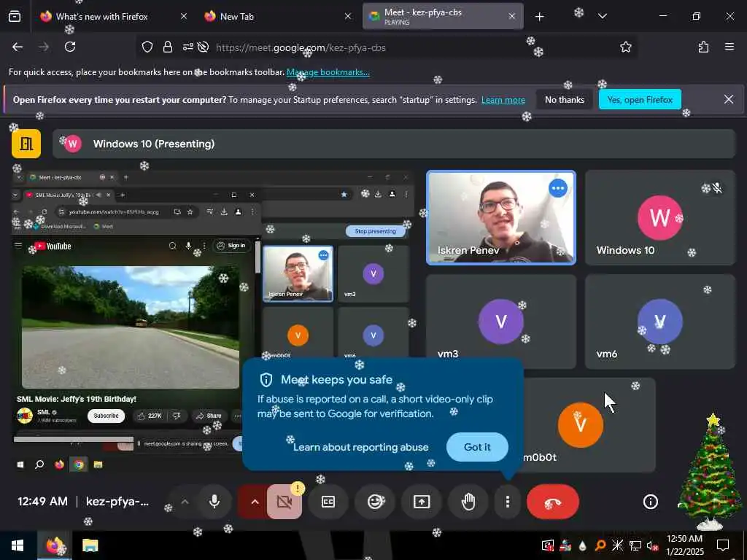Open the Firefox extensions puzzle icon
The height and width of the screenshot is (560, 747).
point(703,47)
